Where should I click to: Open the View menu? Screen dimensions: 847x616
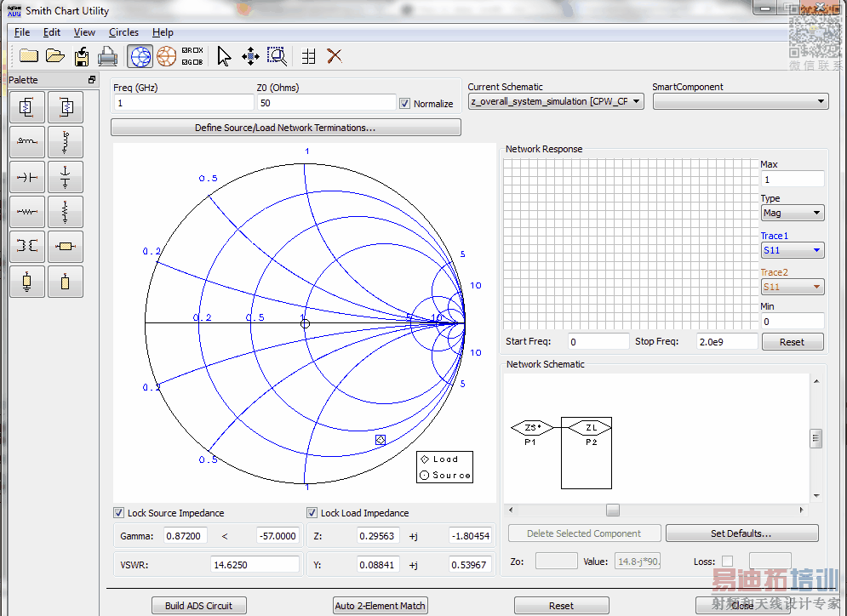point(84,32)
